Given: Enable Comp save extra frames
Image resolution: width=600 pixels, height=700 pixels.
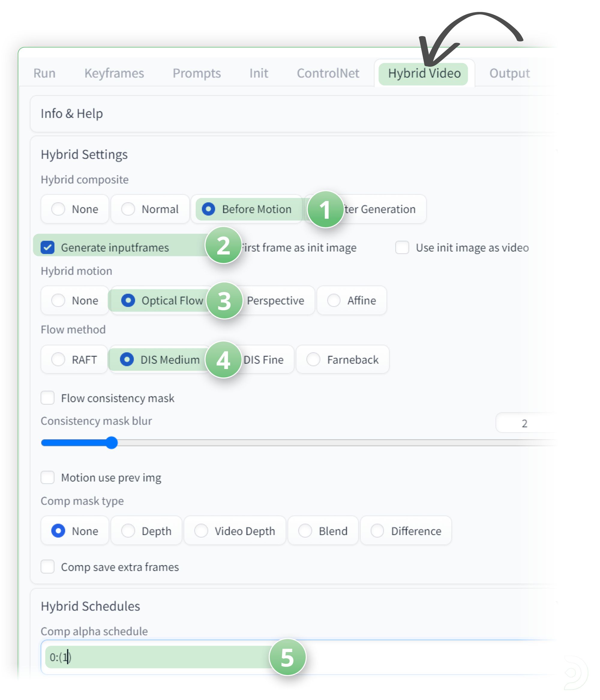Looking at the screenshot, I should (48, 566).
